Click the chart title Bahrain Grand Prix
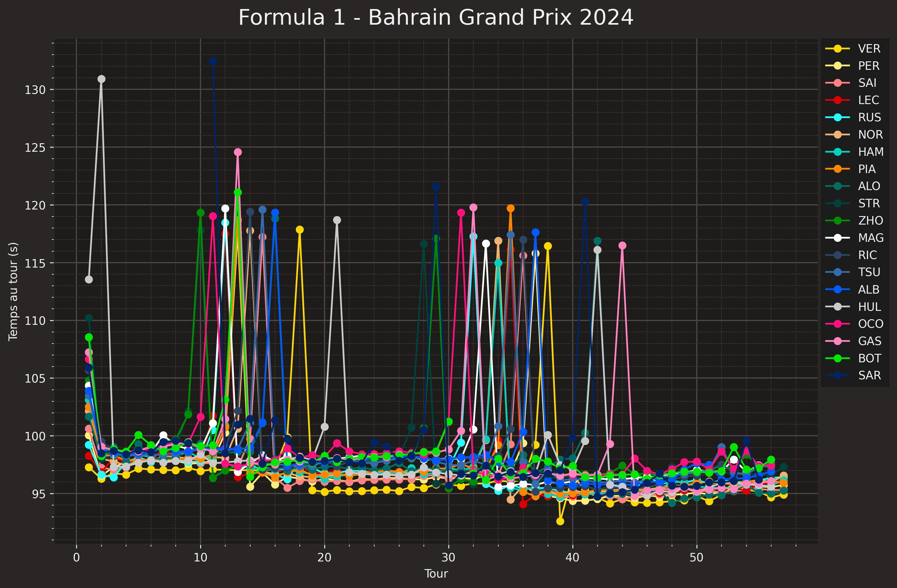The width and height of the screenshot is (897, 588). pos(436,17)
